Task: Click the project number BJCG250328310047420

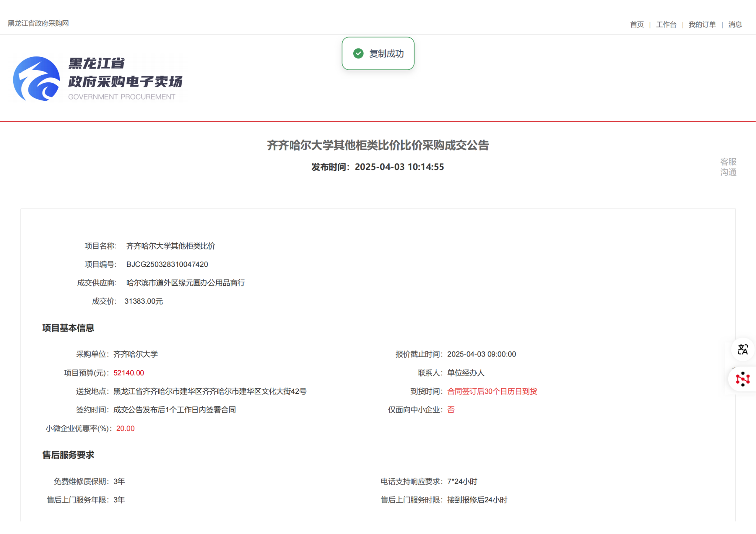Action: pyautogui.click(x=167, y=264)
